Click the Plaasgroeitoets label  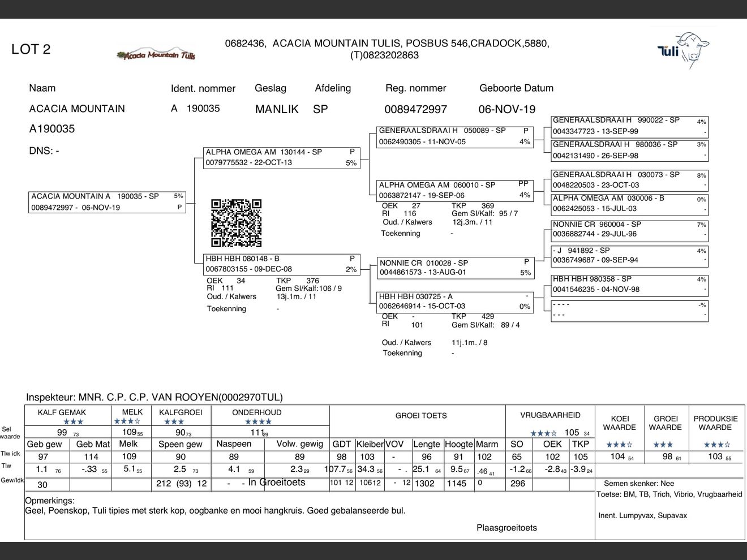coord(506,528)
